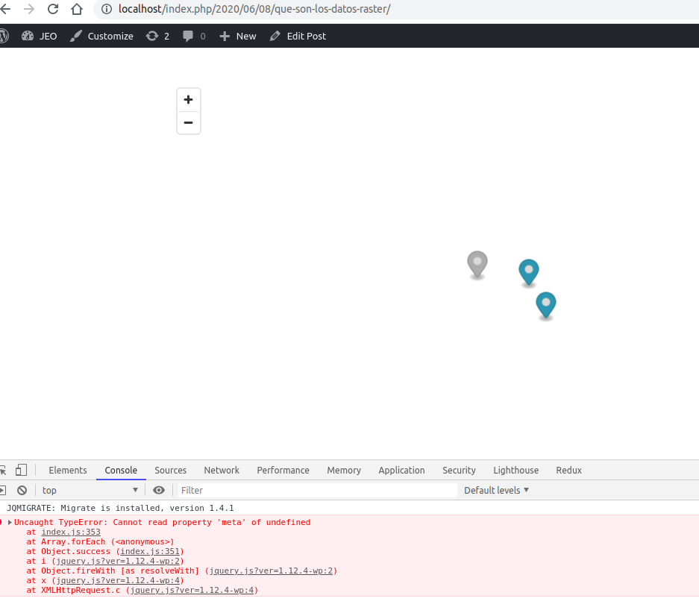Click the JQMIGRATE console message

pyautogui.click(x=120, y=508)
